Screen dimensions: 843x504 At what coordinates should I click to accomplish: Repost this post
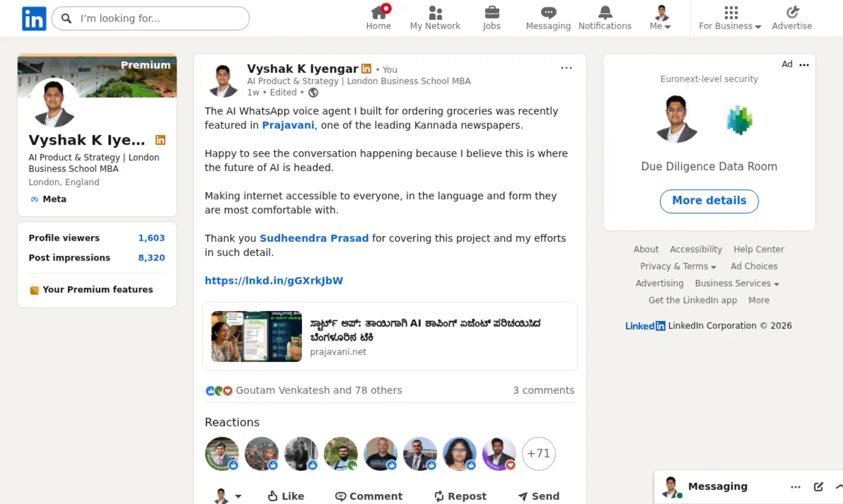click(x=460, y=496)
